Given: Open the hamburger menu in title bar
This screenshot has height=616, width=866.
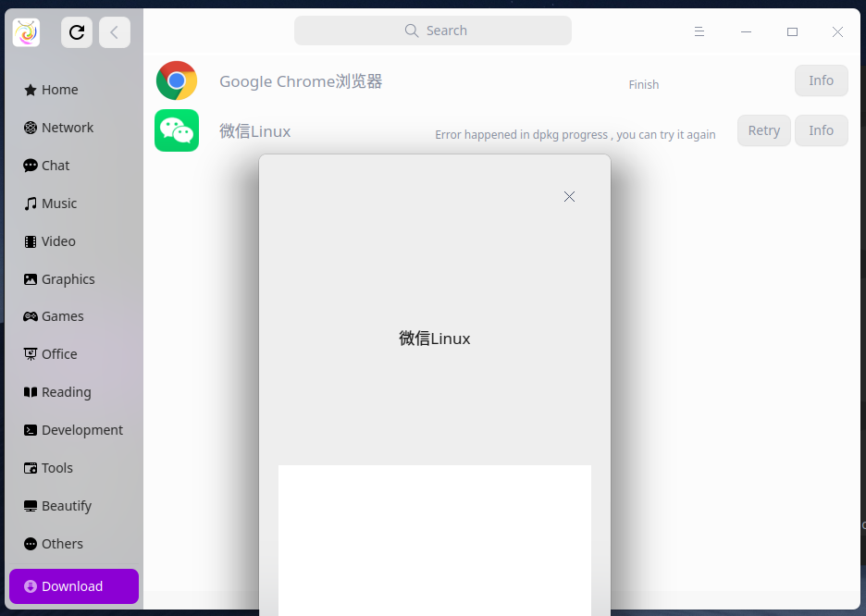Looking at the screenshot, I should click(699, 32).
